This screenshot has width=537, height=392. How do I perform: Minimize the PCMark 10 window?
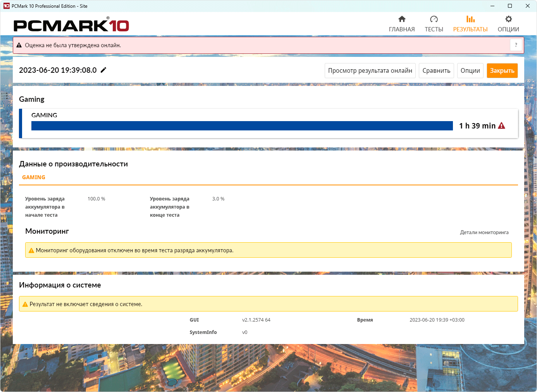(492, 6)
